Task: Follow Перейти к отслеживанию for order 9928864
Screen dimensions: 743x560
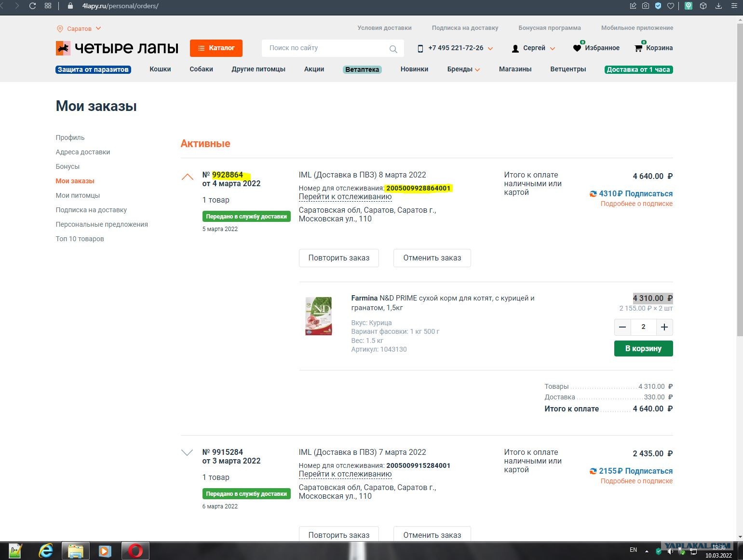Action: (345, 197)
